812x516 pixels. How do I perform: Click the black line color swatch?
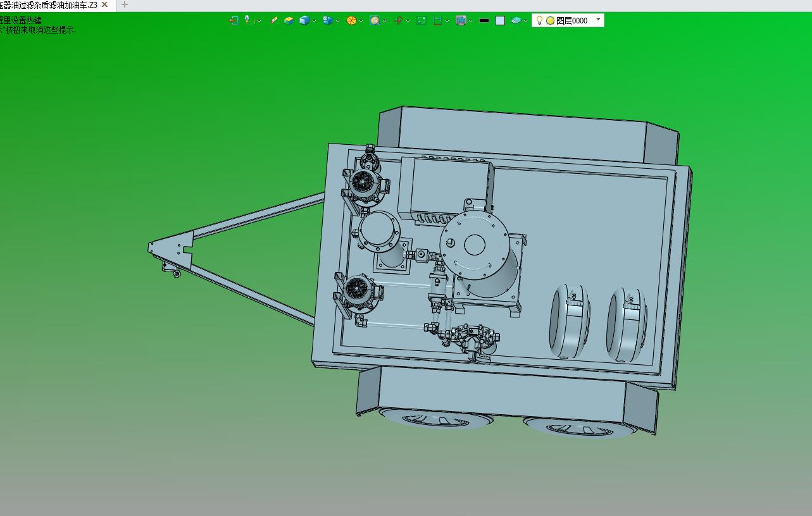[484, 20]
